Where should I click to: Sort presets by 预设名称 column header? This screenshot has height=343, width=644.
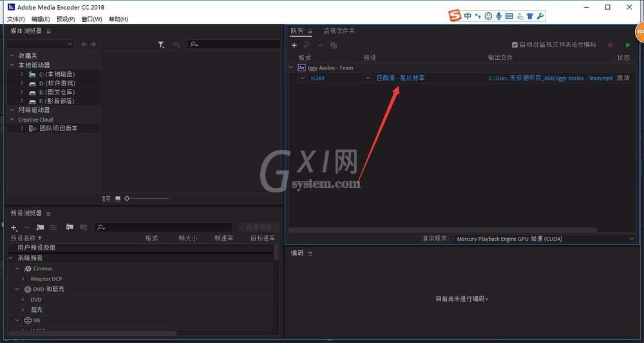coord(26,238)
